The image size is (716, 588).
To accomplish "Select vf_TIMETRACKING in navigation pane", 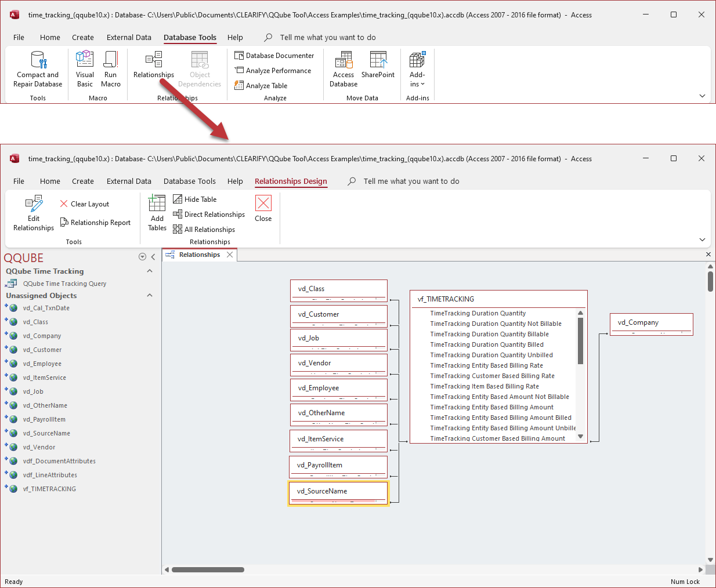I will click(49, 489).
